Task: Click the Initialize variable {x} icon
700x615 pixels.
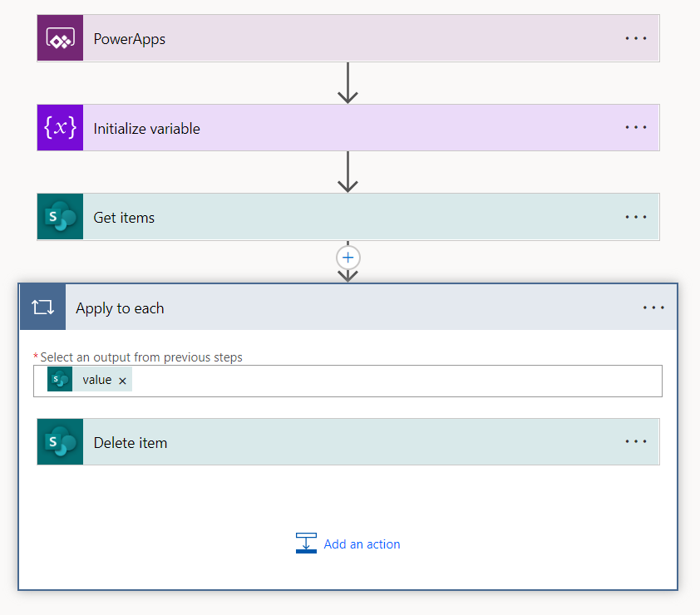Action: (x=59, y=127)
